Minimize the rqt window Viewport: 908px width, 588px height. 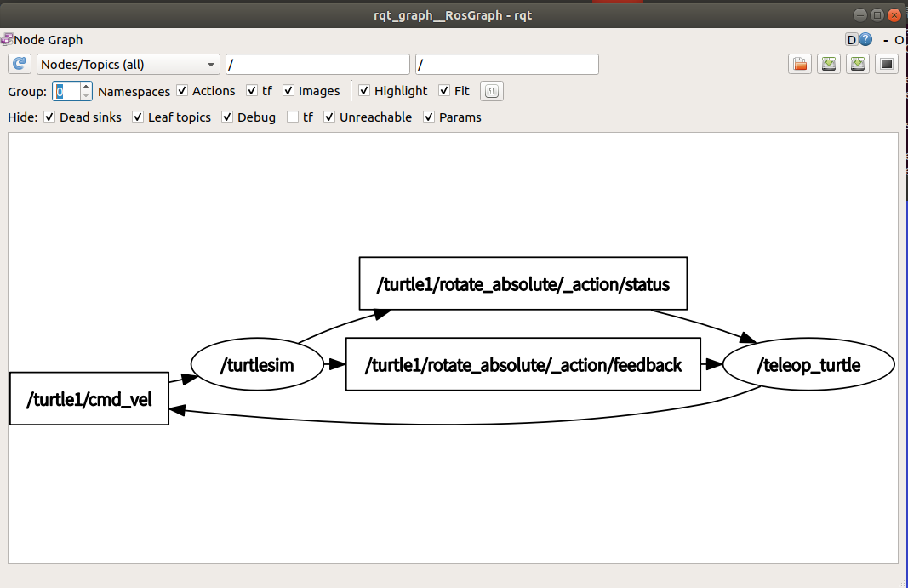pyautogui.click(x=860, y=15)
